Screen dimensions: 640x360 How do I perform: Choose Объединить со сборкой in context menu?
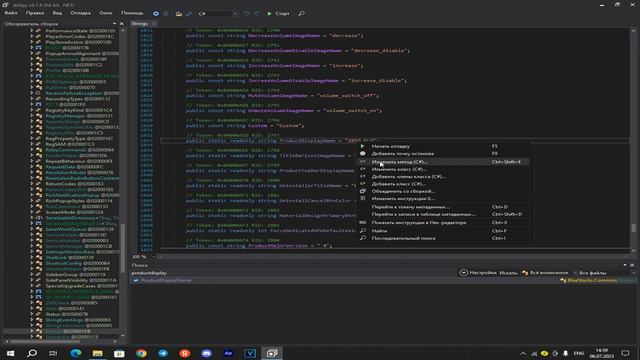[444, 191]
